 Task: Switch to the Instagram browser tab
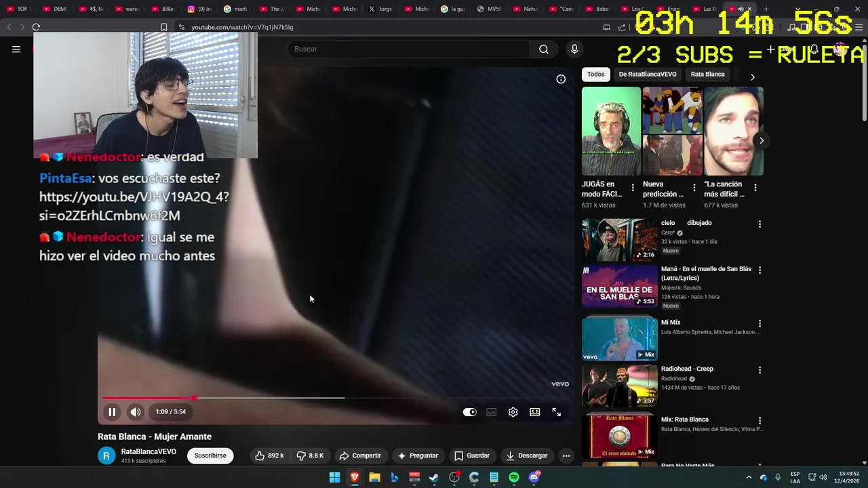[x=199, y=9]
